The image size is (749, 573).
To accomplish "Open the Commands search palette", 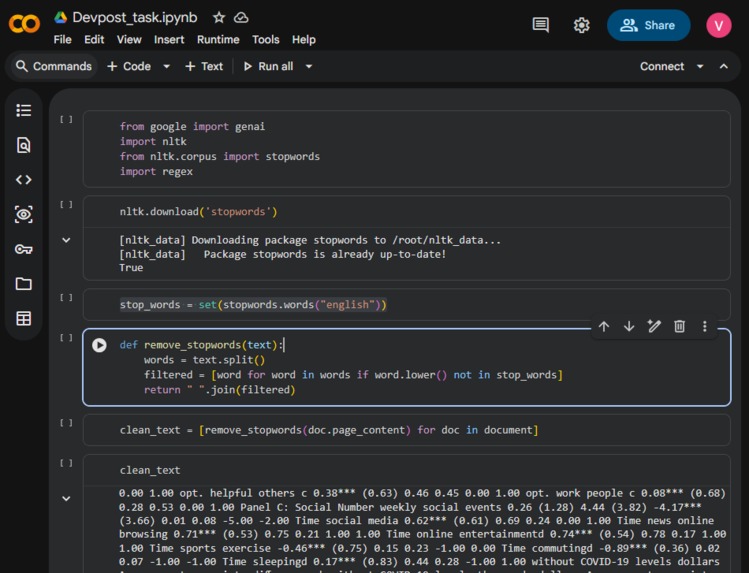I will (54, 66).
